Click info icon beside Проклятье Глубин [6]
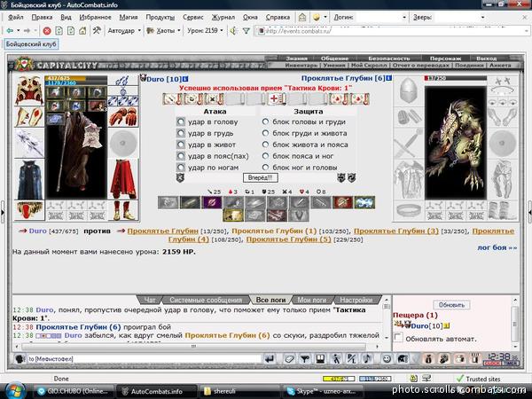The image size is (532, 399). (x=389, y=78)
